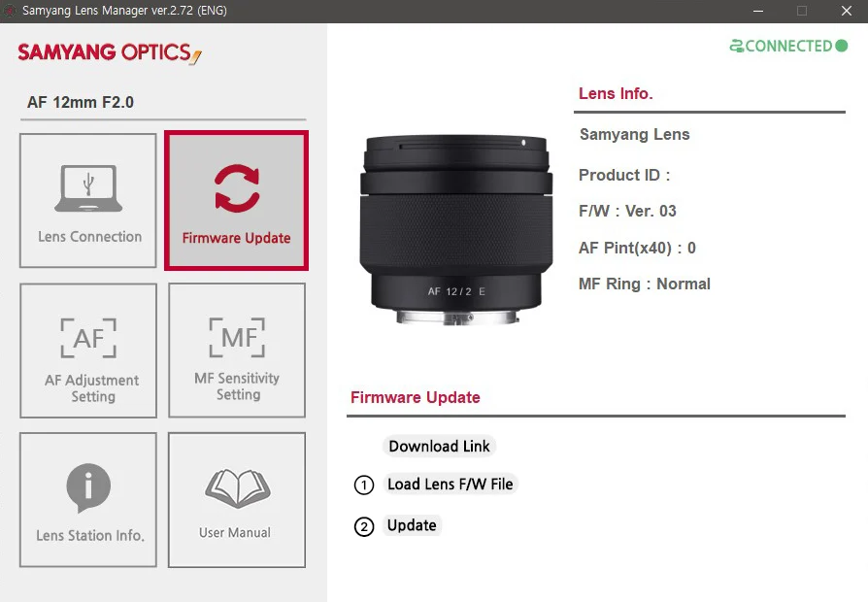Click Load Lens F/W File button
The width and height of the screenshot is (868, 602).
451,485
